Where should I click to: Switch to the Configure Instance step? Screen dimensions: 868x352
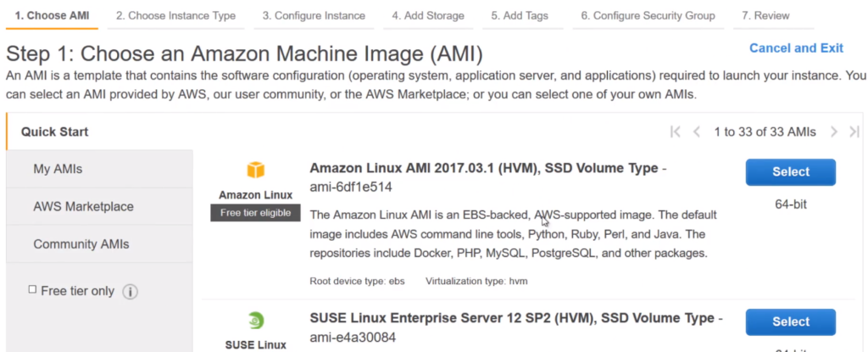point(314,15)
